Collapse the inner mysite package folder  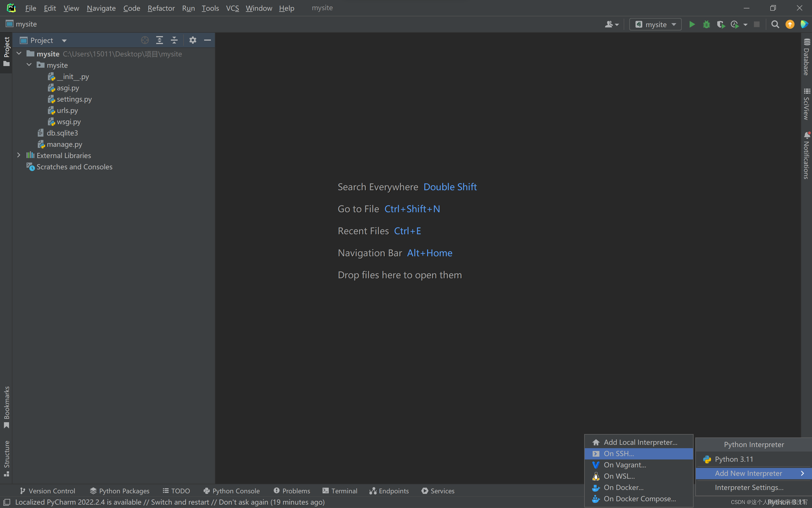(x=29, y=65)
